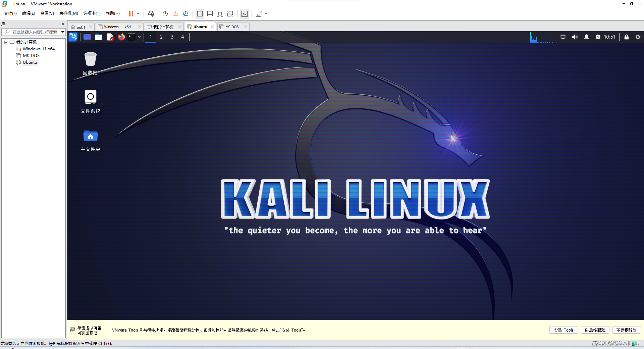Click the power manager lightning icon

click(x=598, y=37)
